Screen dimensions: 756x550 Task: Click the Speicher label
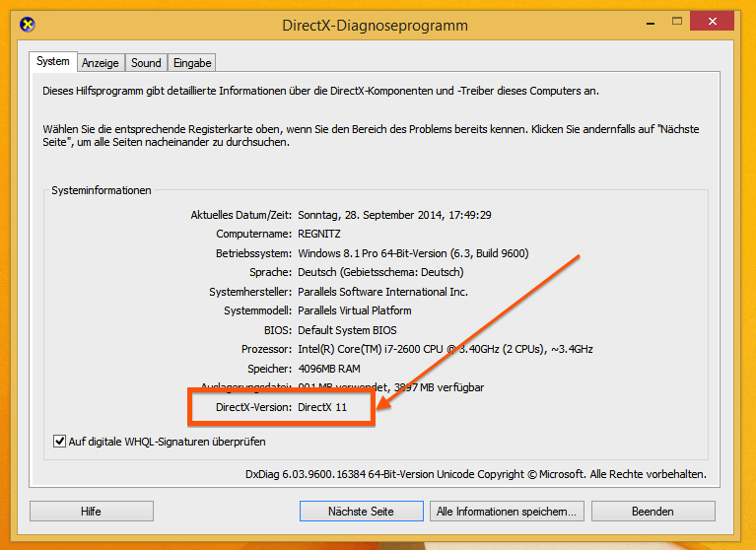(x=269, y=369)
